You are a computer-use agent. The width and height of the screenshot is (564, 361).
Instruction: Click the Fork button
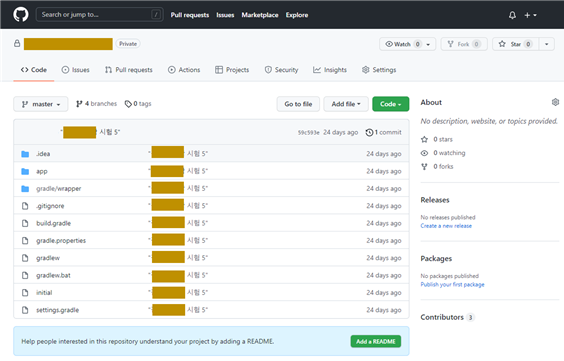[x=464, y=44]
